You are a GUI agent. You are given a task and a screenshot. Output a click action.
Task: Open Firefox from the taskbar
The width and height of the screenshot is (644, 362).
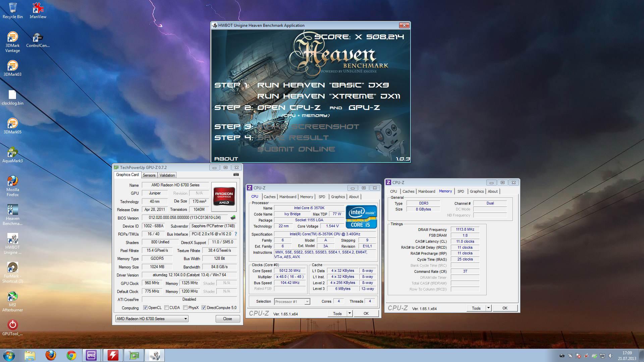pos(51,355)
